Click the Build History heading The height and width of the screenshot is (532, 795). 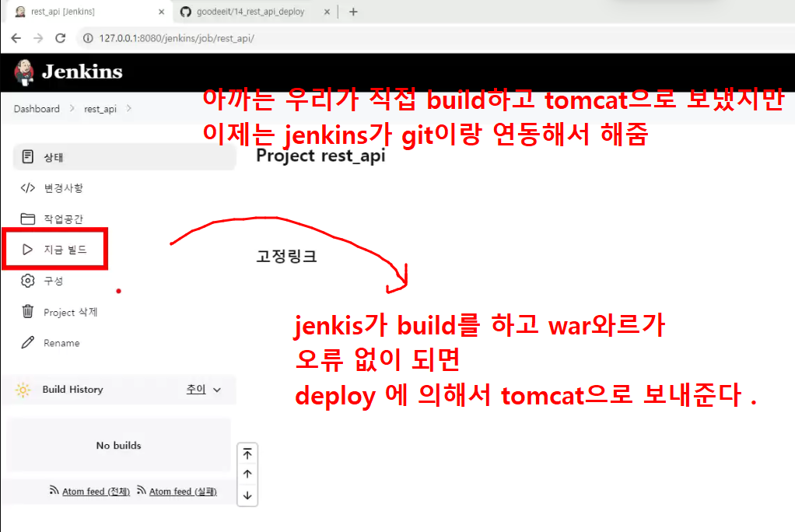pos(72,390)
